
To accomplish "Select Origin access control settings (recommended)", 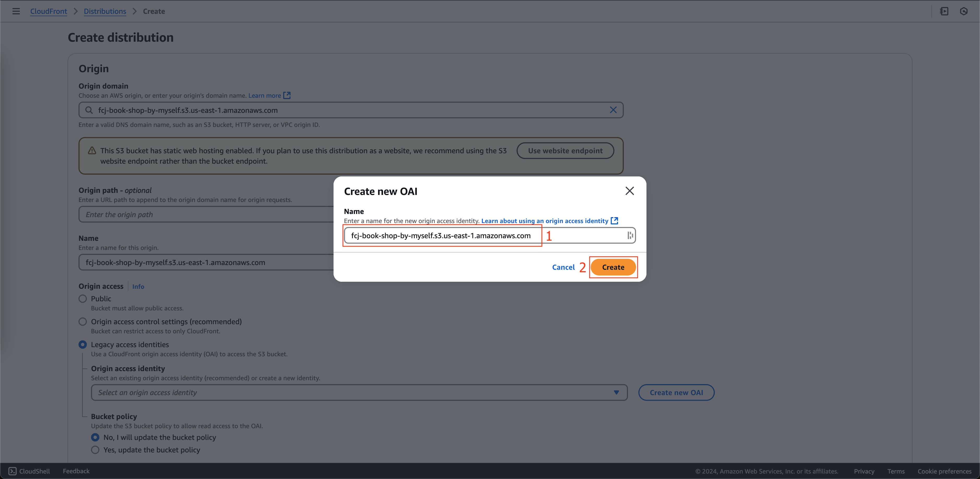I will [83, 322].
